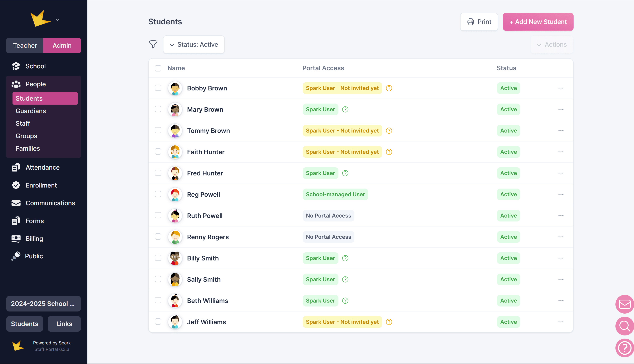Check the select-all checkbox in the table header
Viewport: 634px width, 364px height.
[158, 68]
